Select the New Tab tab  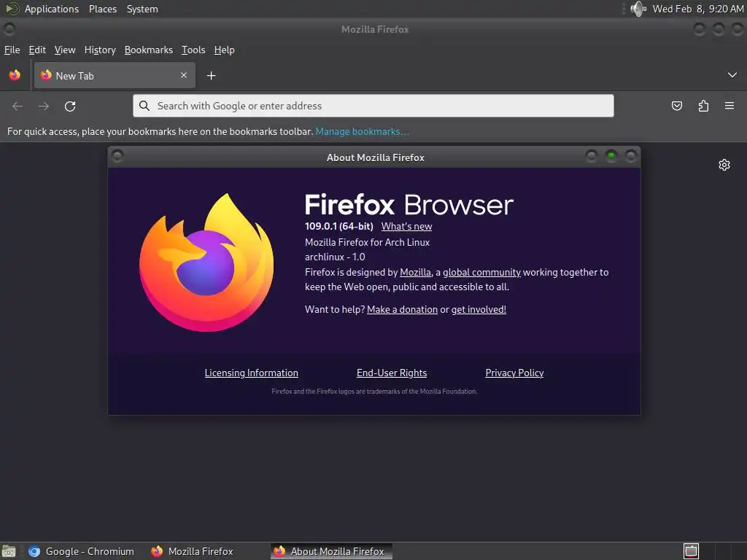click(x=115, y=76)
